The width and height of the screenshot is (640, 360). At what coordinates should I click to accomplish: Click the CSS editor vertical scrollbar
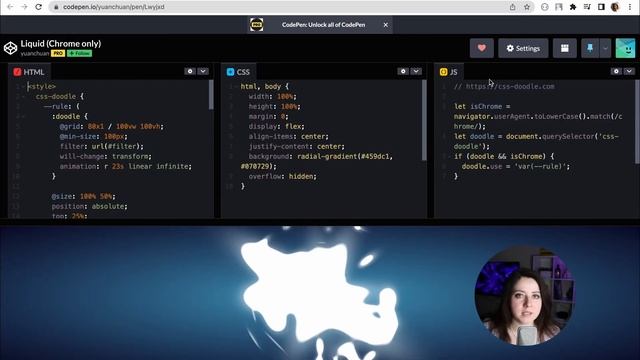[x=424, y=120]
